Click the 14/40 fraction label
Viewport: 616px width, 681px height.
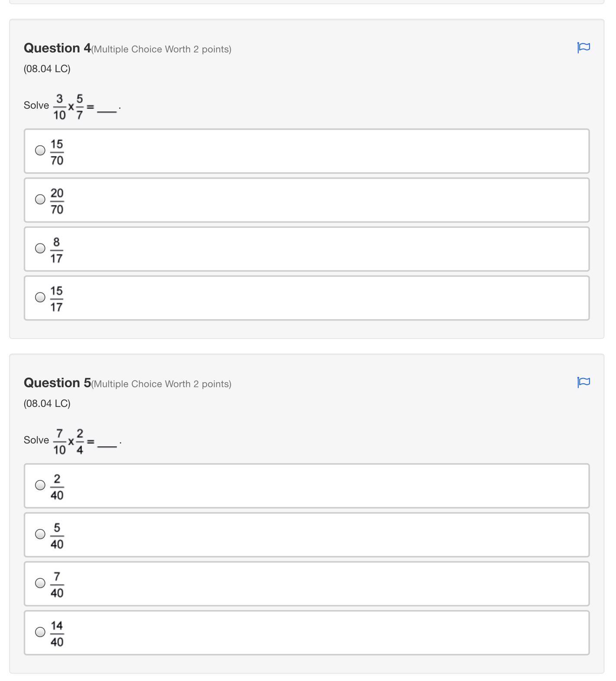[x=57, y=633]
